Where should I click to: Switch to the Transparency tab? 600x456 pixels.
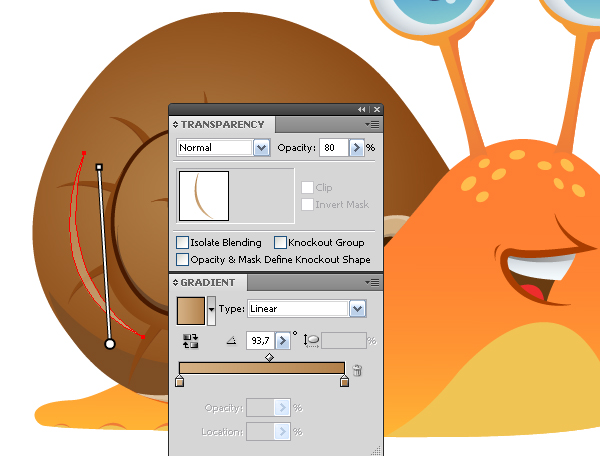[x=222, y=125]
